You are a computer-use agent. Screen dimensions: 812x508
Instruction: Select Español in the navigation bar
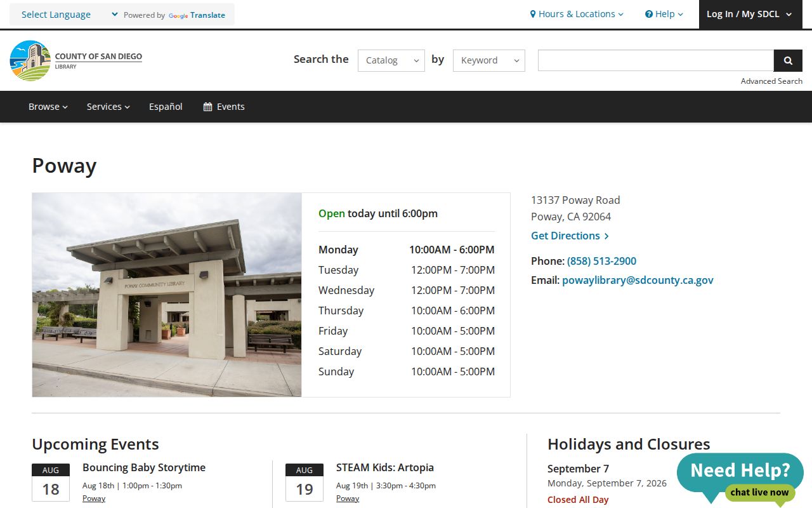point(166,107)
